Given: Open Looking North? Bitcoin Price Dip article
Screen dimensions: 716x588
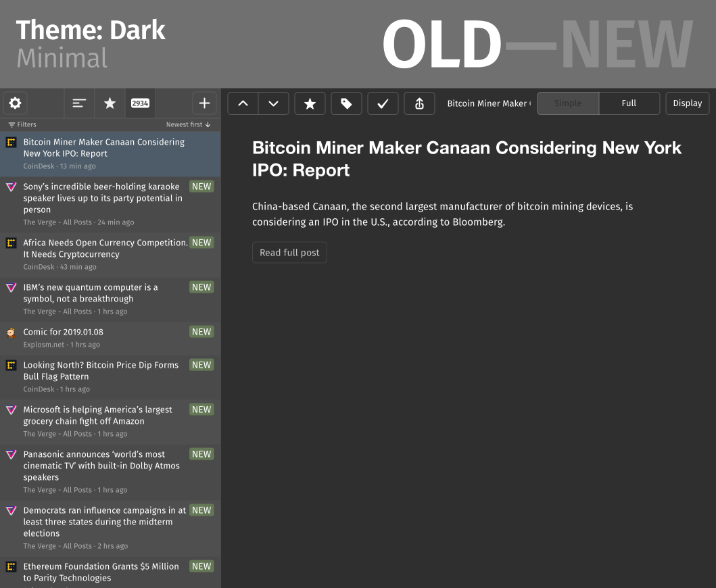Looking at the screenshot, I should 110,377.
